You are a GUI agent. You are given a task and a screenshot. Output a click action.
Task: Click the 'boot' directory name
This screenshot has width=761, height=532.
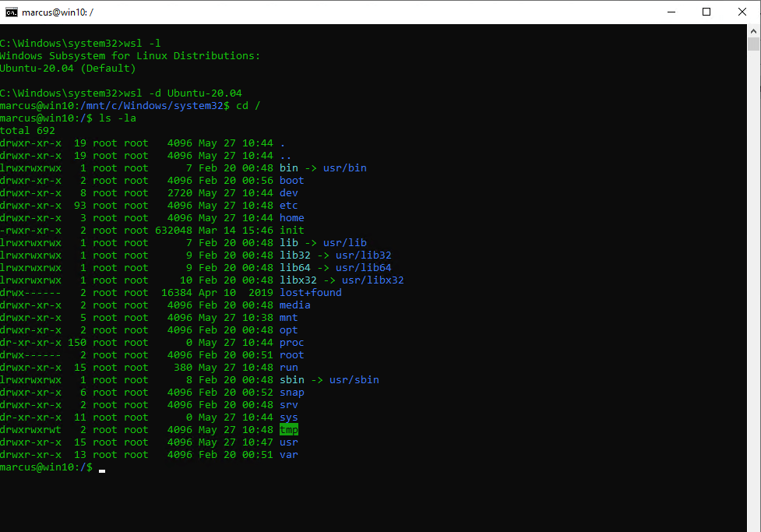(x=291, y=181)
